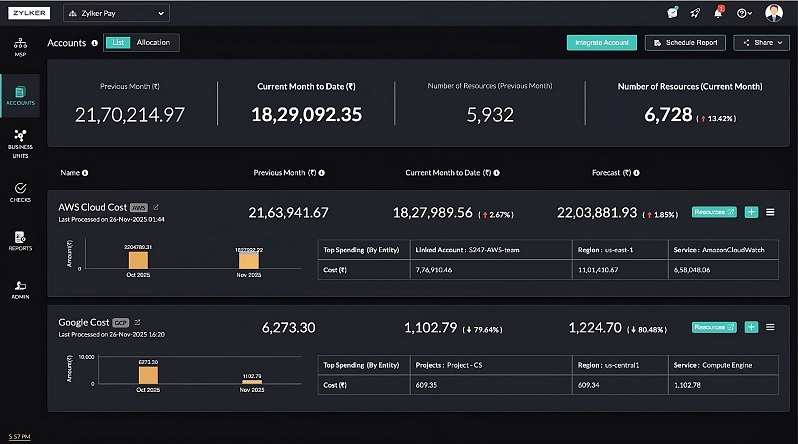Screen dimensions: 798x444
Task: Switch to the Allocation view
Action: pos(154,42)
